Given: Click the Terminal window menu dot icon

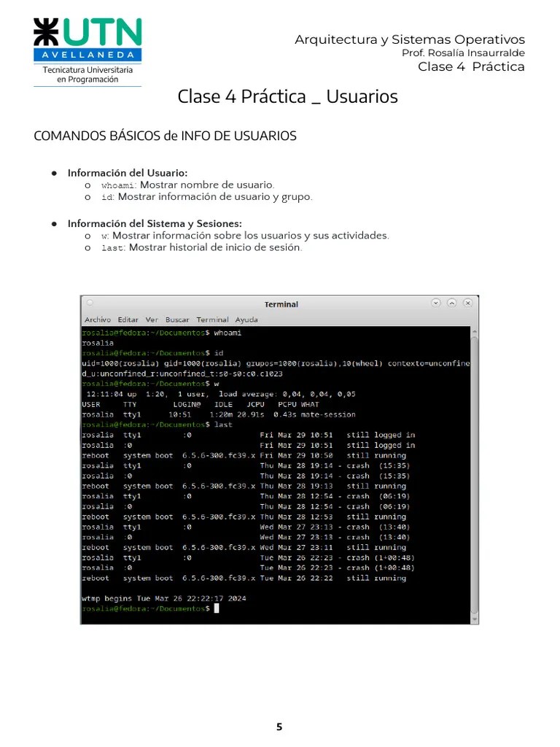Looking at the screenshot, I should click(x=90, y=303).
